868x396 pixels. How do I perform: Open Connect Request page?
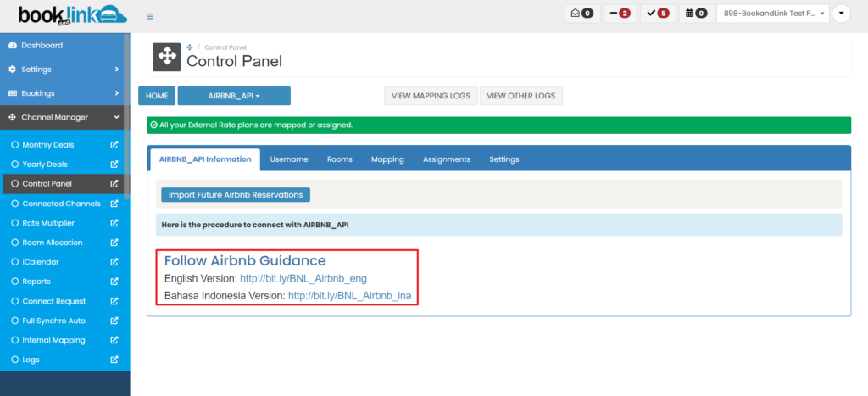[x=54, y=301]
